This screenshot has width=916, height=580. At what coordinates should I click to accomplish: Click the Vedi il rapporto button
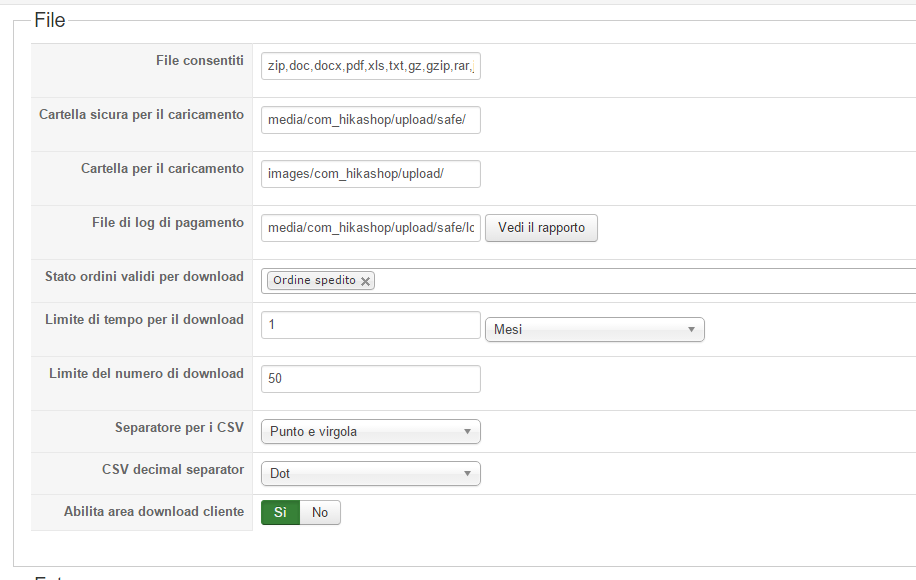541,228
